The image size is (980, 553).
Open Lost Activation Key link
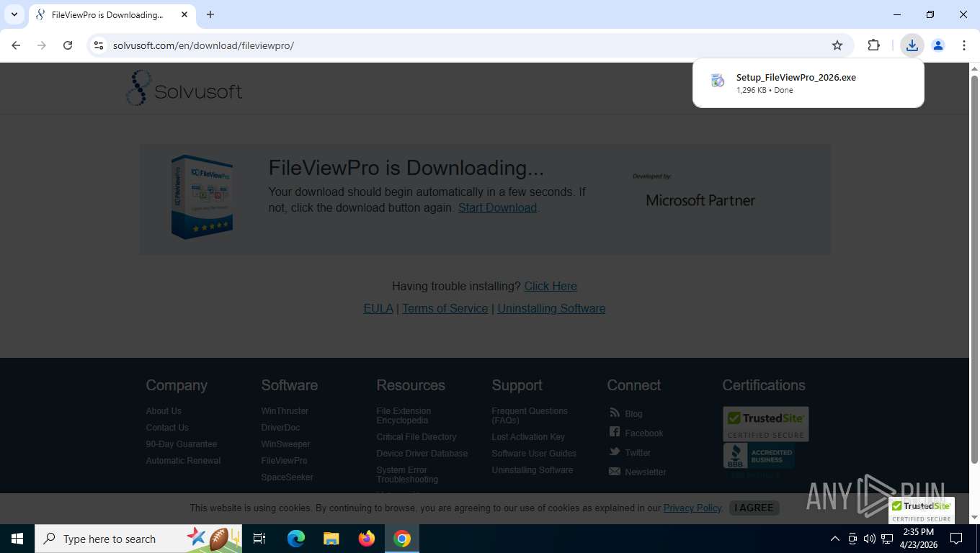(x=528, y=437)
